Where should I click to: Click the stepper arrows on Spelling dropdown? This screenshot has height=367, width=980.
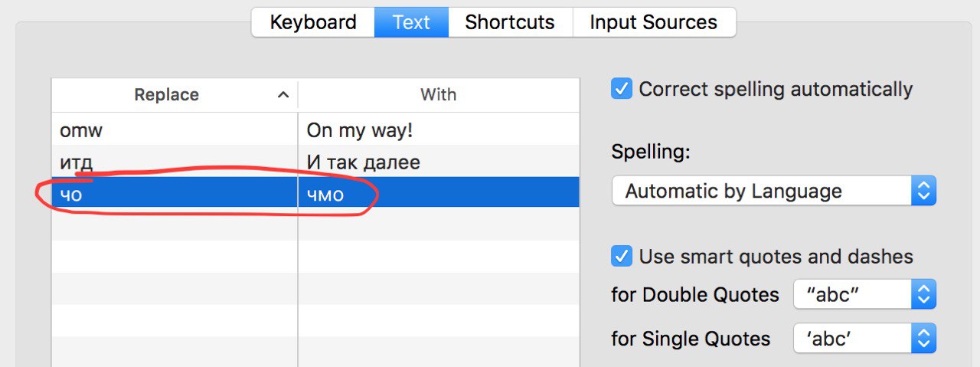click(924, 191)
